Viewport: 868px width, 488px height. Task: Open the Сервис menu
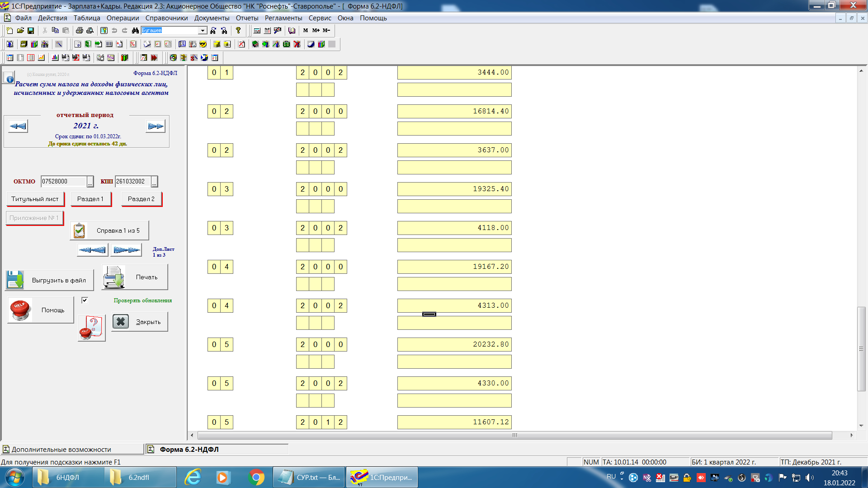pyautogui.click(x=320, y=18)
